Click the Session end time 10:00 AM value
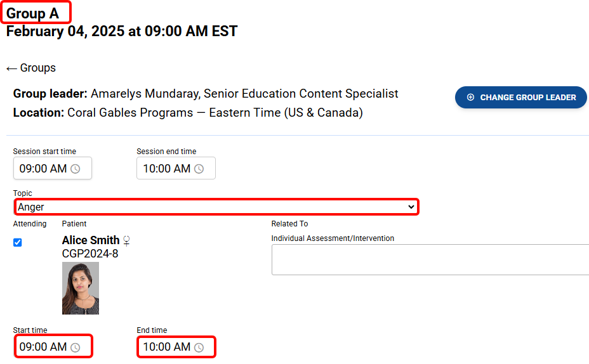The height and width of the screenshot is (364, 589). tap(166, 169)
